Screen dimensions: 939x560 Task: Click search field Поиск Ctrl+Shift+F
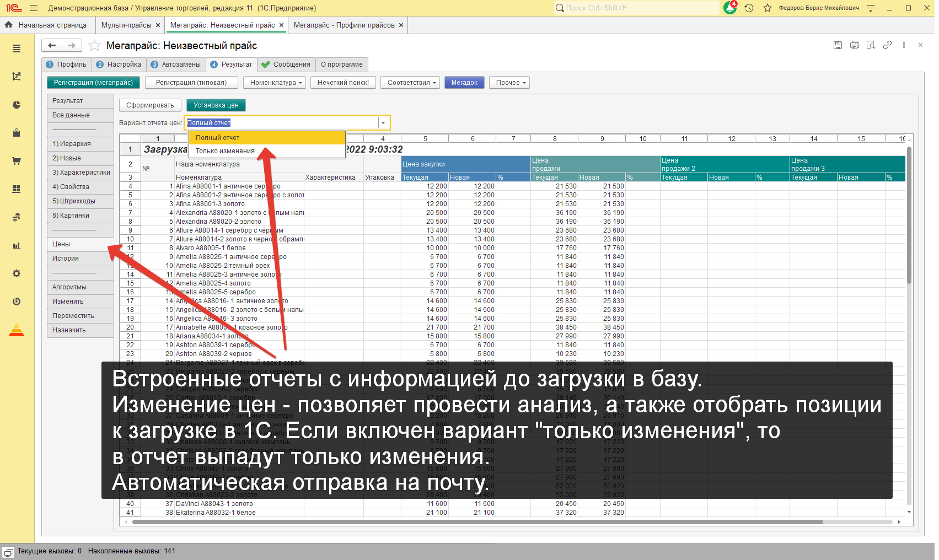coord(637,8)
